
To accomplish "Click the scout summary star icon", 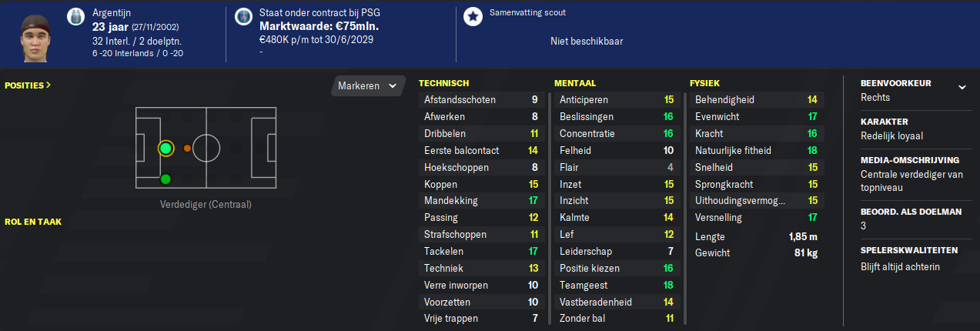I will [x=473, y=16].
